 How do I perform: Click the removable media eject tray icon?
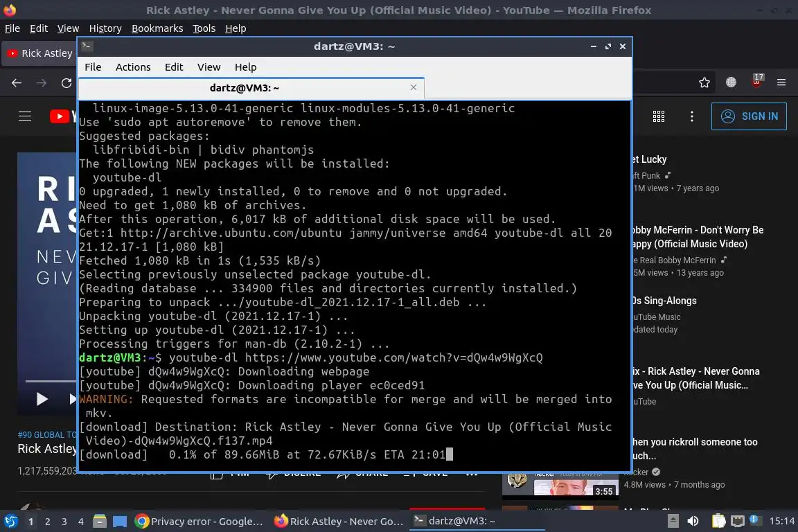click(673, 521)
